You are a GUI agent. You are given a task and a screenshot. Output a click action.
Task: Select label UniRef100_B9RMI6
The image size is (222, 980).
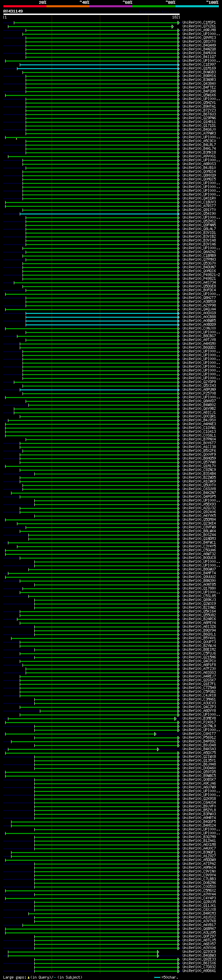[x=199, y=76]
